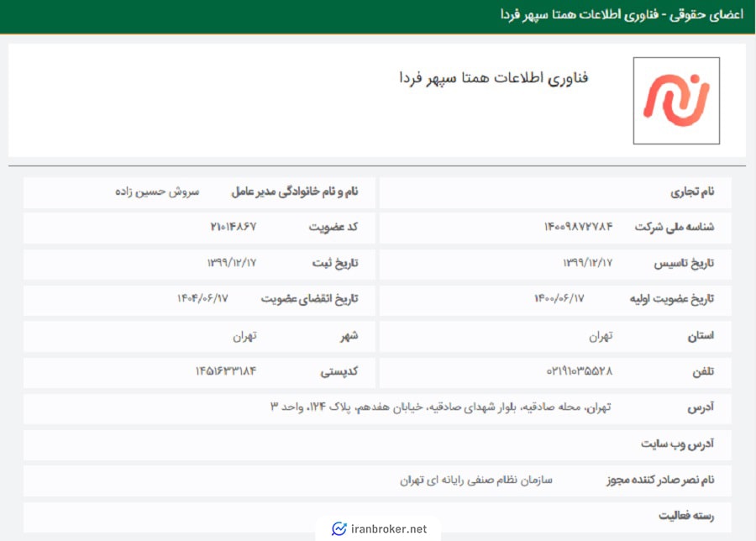Click the national ID value ۱۴۰۰۹۸۷۲۷۸۴
Image resolution: width=756 pixels, height=541 pixels.
click(x=579, y=226)
